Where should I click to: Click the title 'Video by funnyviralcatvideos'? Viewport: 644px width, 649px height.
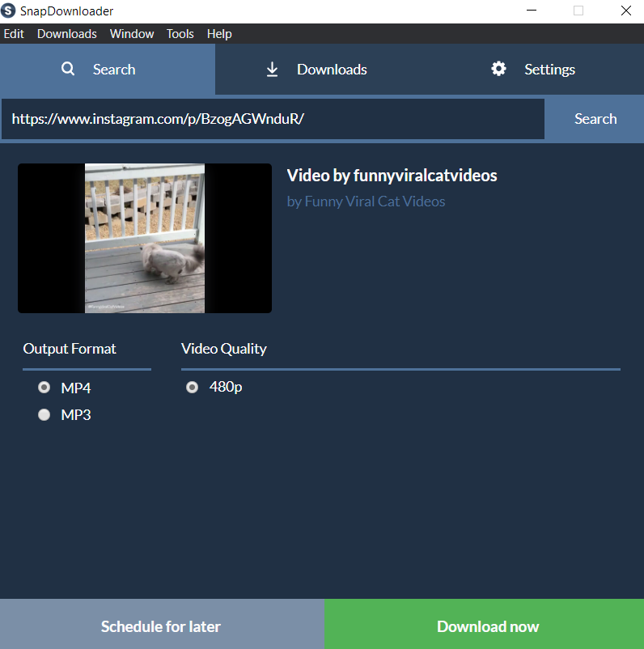coord(392,176)
